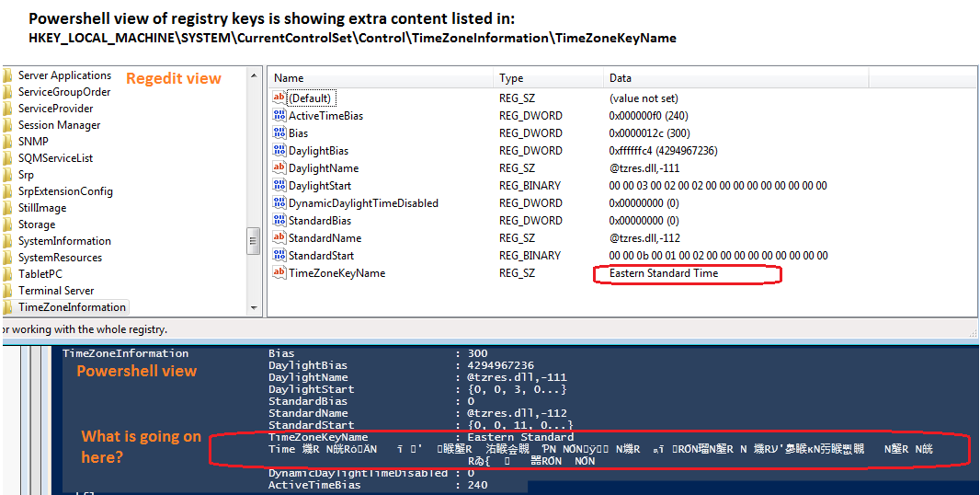Select the SQMServiceList registry key

[56, 158]
